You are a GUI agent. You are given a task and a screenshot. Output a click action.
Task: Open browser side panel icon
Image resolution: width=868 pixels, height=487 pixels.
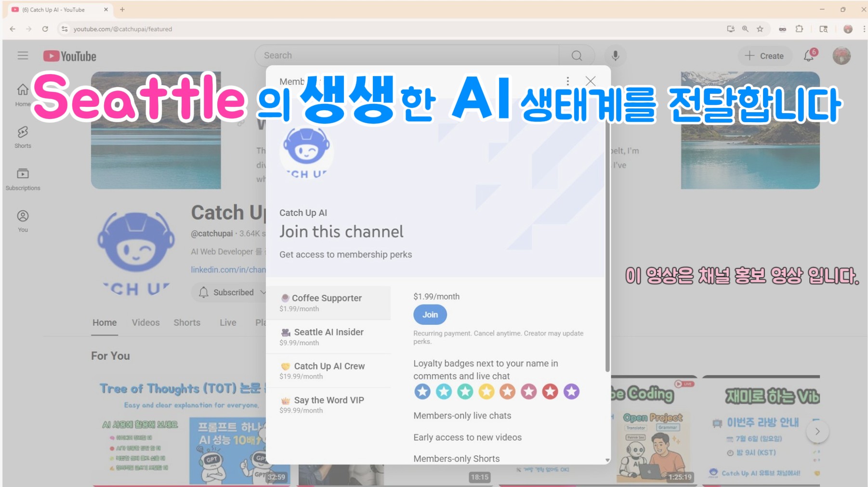(x=824, y=29)
